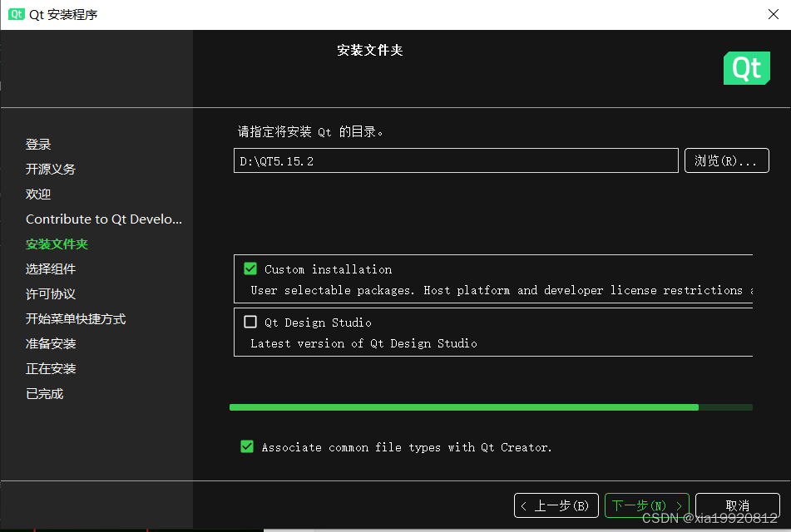
Task: Click the 开始菜单快捷方式 step label
Action: pyautogui.click(x=76, y=318)
